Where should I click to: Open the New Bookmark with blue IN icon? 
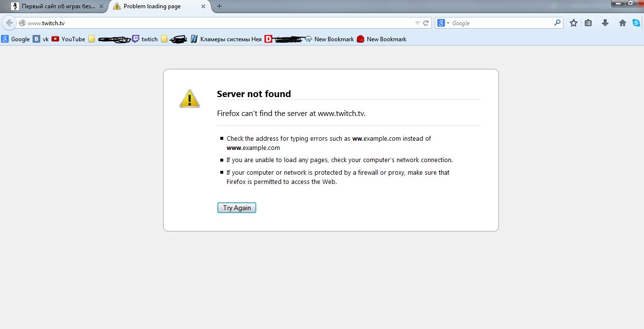point(330,39)
